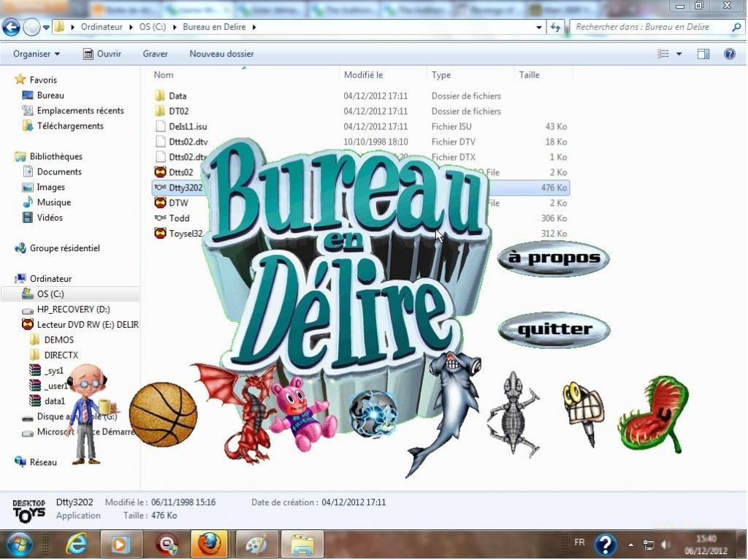Click the 'à propos' button
Image resolution: width=748 pixels, height=560 pixels.
pos(554,258)
